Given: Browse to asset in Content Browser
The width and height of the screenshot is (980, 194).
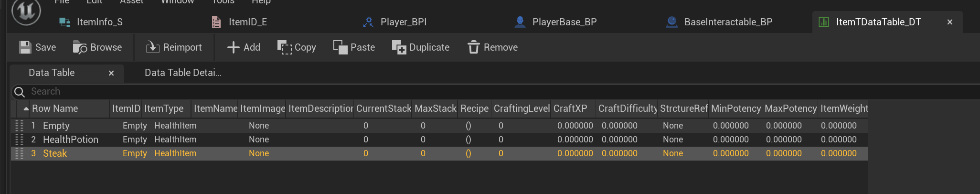Looking at the screenshot, I should [x=97, y=47].
